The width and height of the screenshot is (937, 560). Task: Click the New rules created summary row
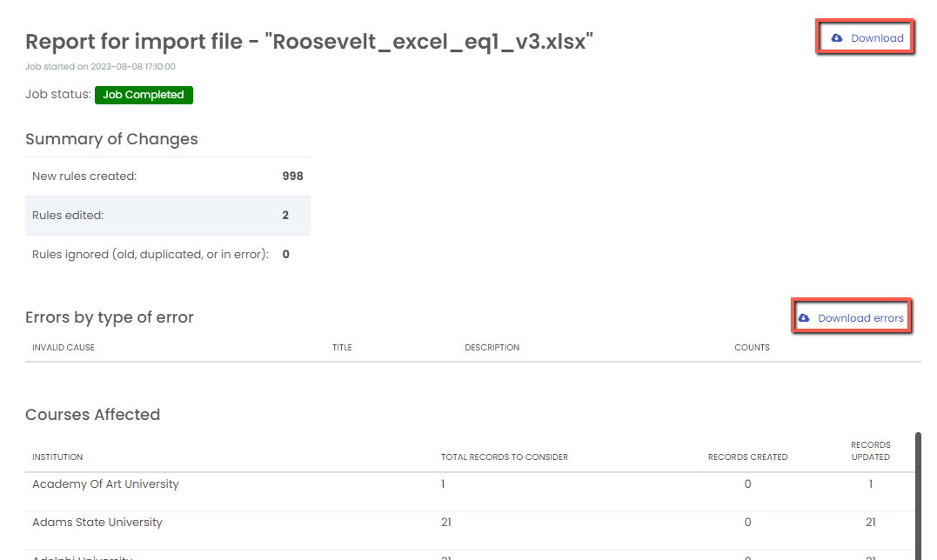167,177
